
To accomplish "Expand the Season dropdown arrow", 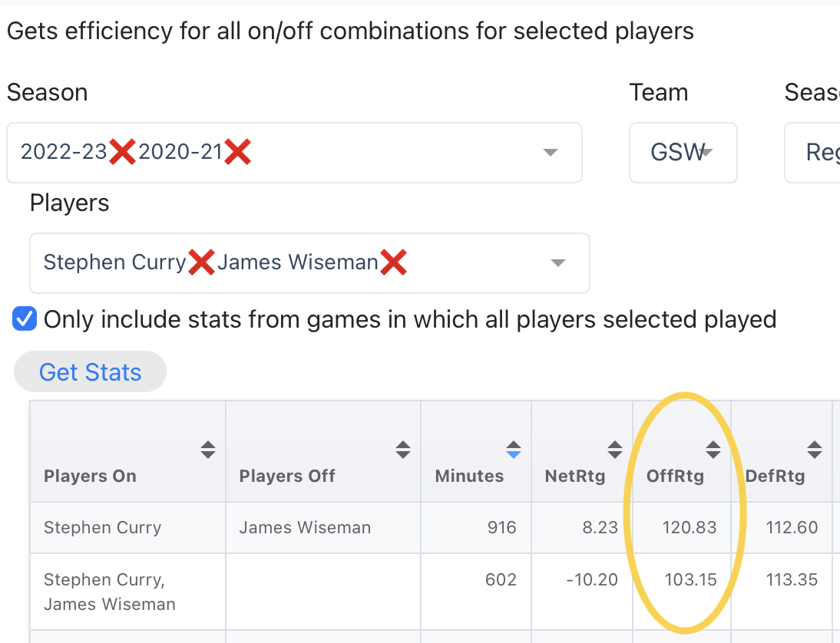I will pyautogui.click(x=551, y=153).
